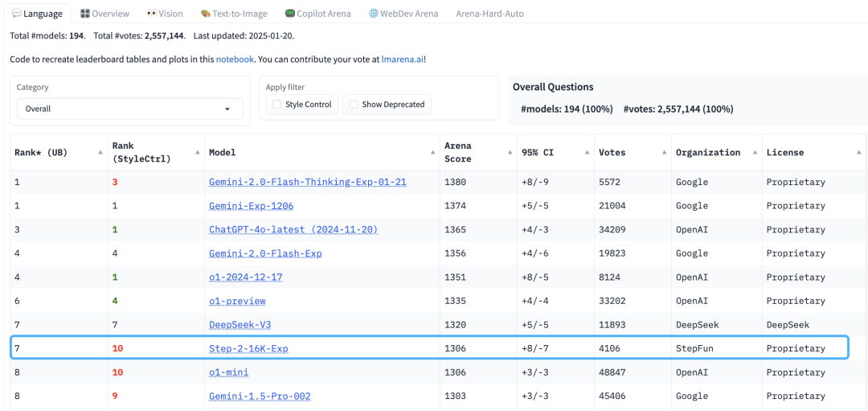
Task: Enable the Style Control checkbox
Action: (276, 104)
